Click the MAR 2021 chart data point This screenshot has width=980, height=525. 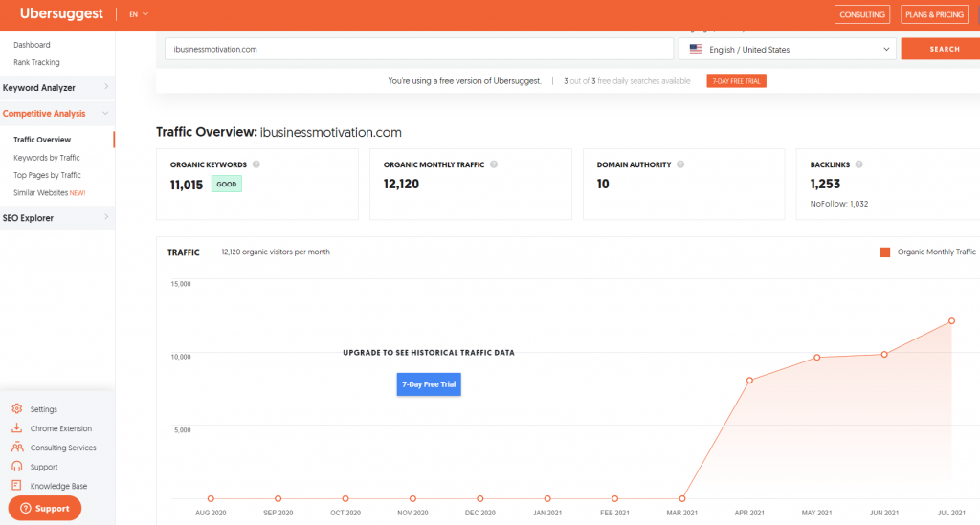point(681,499)
